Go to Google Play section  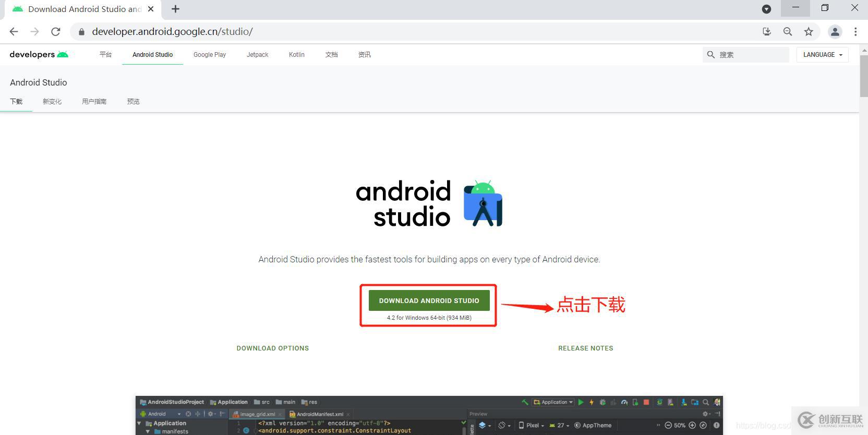[210, 54]
